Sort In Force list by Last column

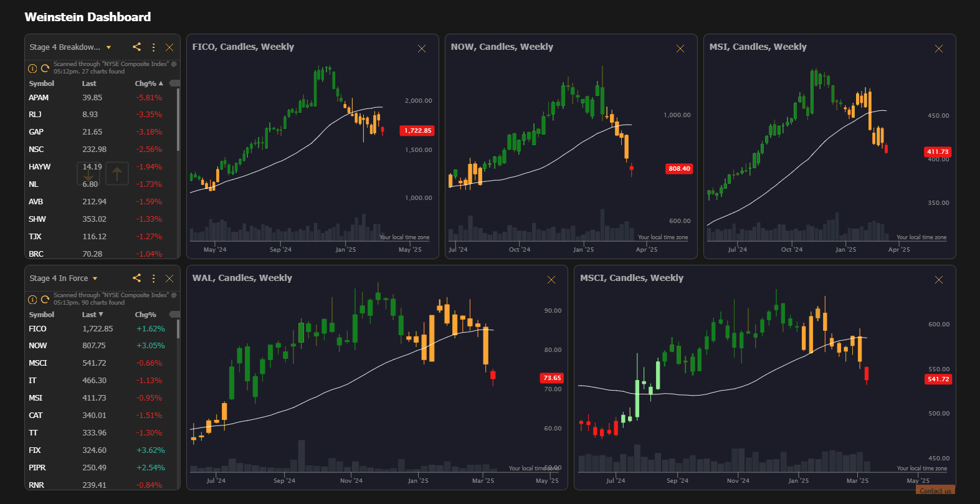tap(93, 315)
